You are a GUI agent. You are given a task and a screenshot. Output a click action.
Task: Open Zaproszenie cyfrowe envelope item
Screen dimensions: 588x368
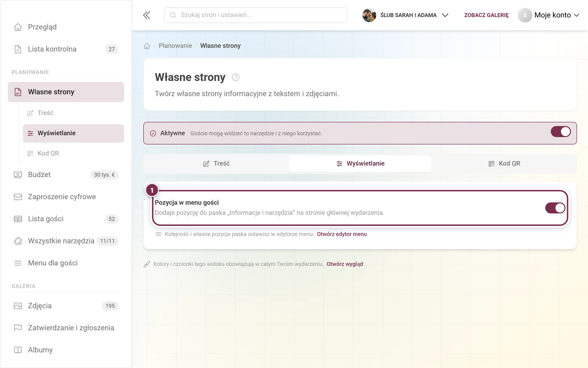point(66,197)
